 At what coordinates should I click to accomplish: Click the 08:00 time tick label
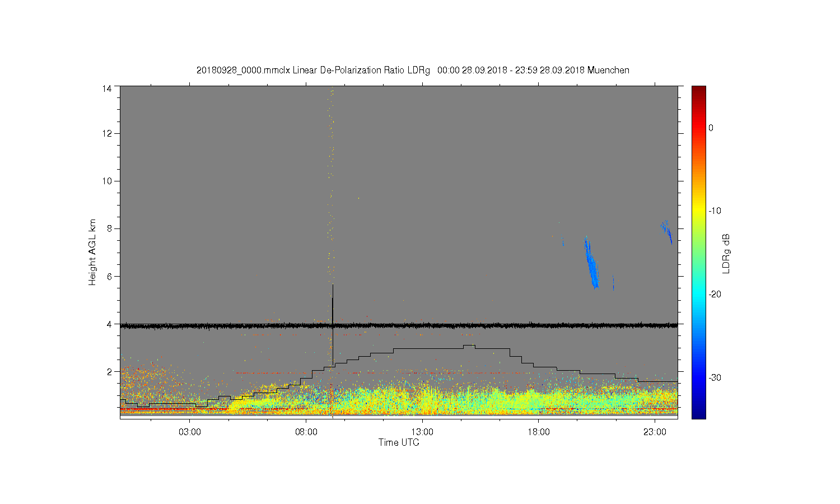pyautogui.click(x=306, y=432)
